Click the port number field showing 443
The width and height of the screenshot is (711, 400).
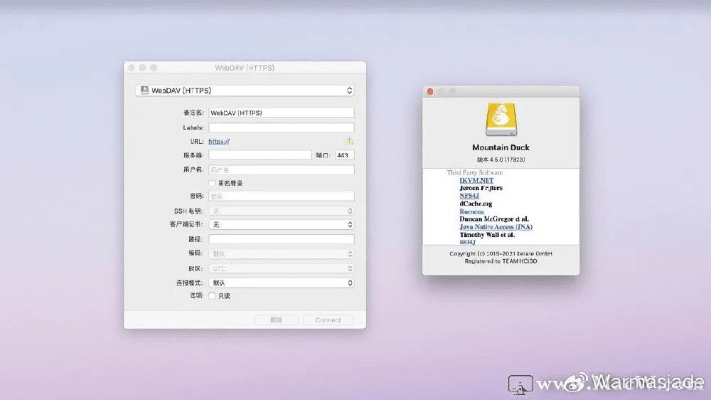coord(343,155)
